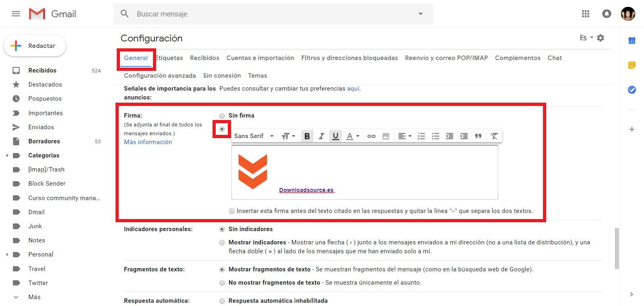Screen dimensions: 644x306
Task: Open the account profile avatar
Action: [x=628, y=14]
